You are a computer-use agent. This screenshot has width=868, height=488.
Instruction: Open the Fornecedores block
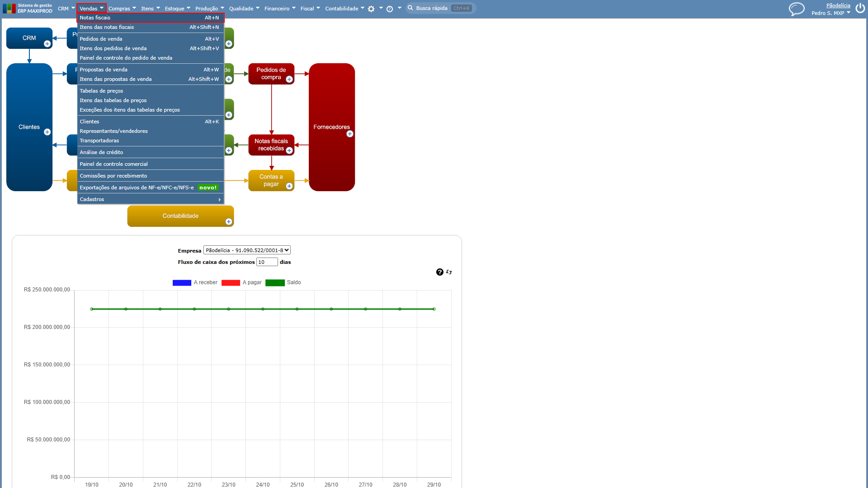332,127
